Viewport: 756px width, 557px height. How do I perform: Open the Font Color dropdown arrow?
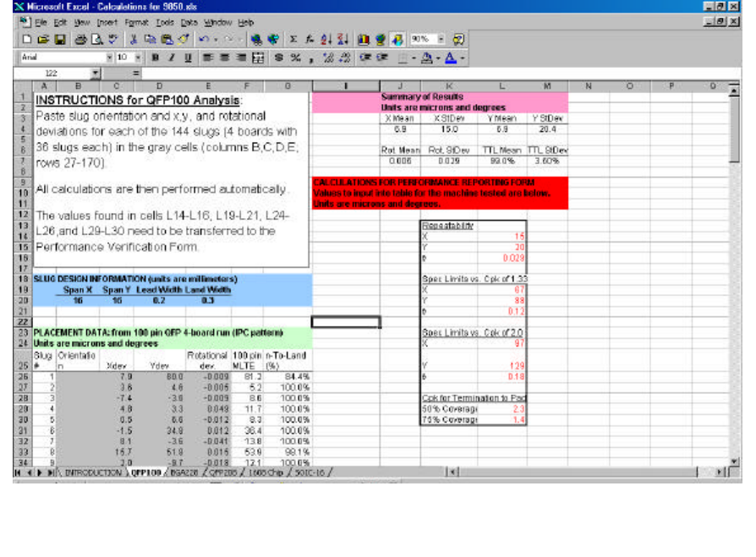463,58
